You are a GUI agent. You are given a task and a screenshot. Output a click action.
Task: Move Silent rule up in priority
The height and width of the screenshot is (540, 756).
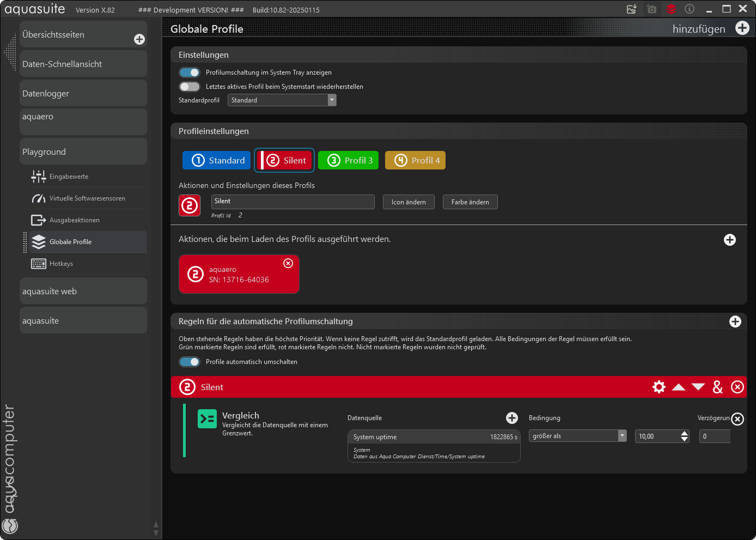pyautogui.click(x=679, y=387)
